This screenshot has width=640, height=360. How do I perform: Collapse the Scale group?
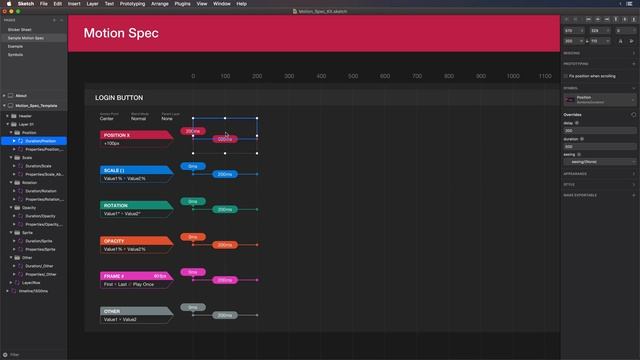coord(11,158)
